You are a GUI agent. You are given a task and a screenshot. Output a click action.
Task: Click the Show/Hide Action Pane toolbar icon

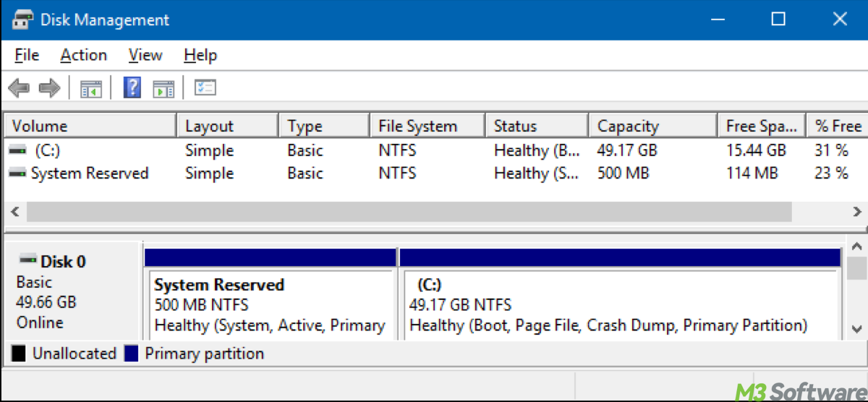point(164,88)
